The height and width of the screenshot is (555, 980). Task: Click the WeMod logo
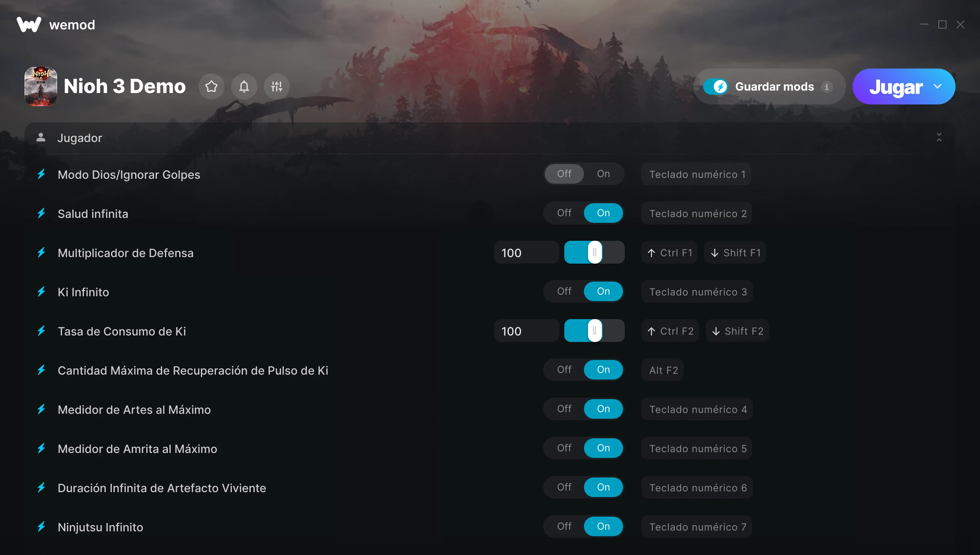point(29,24)
